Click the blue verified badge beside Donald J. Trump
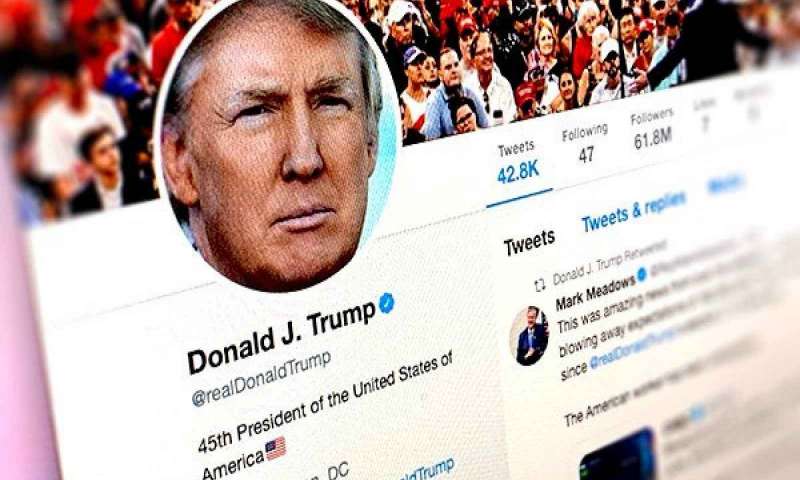 [386, 302]
